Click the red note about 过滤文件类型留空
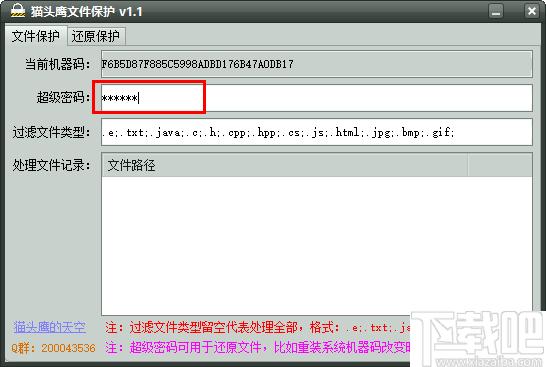 pos(258,327)
